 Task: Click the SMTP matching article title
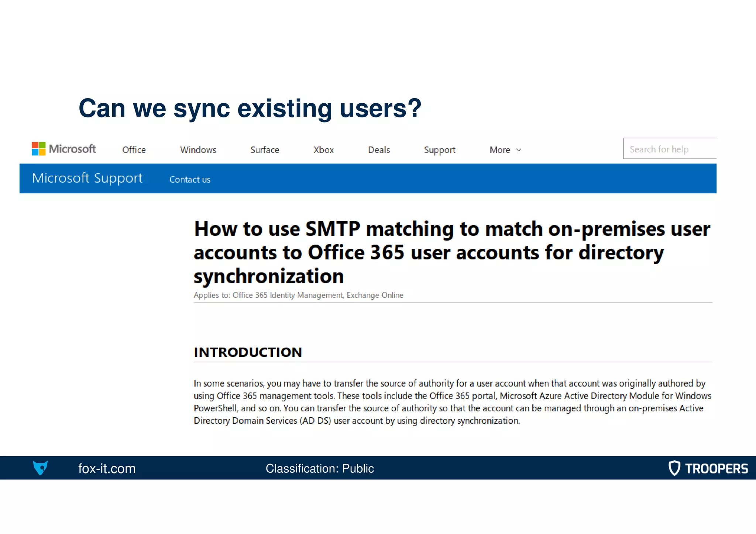pyautogui.click(x=452, y=252)
